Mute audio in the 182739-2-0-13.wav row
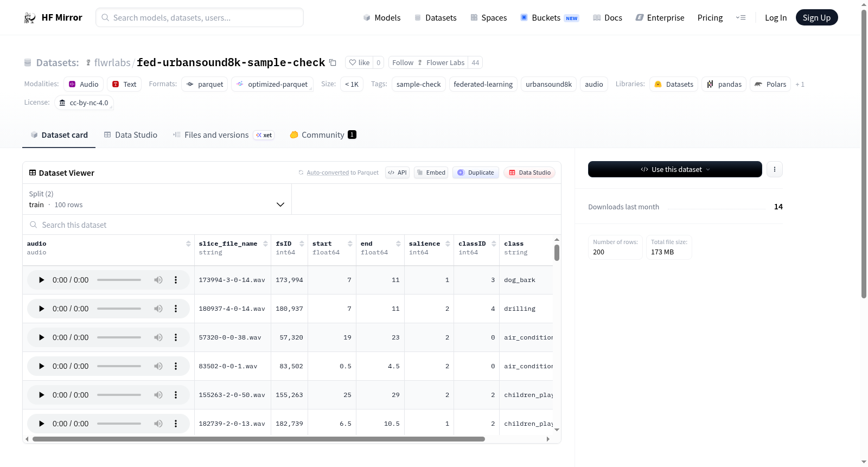Viewport: 868px width, 467px height. [158, 424]
